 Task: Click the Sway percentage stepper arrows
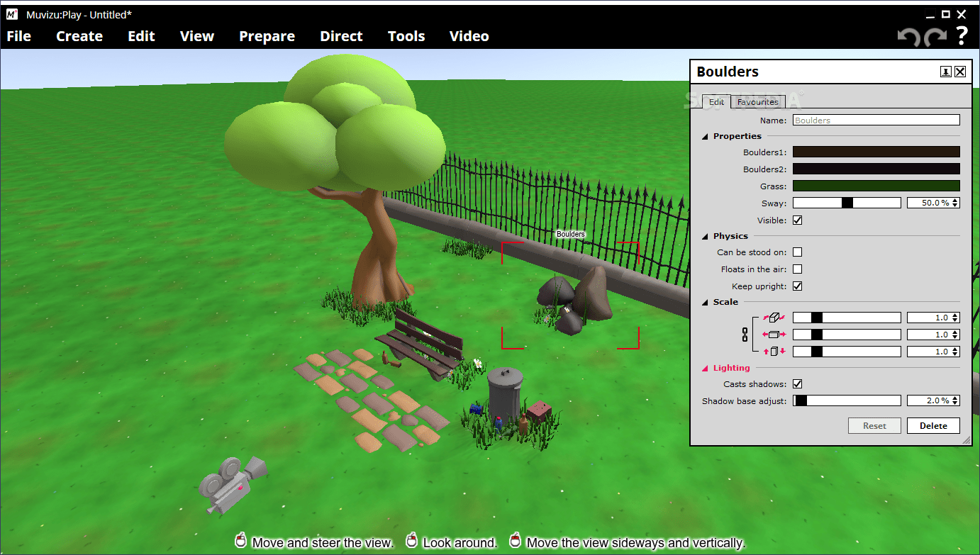955,203
